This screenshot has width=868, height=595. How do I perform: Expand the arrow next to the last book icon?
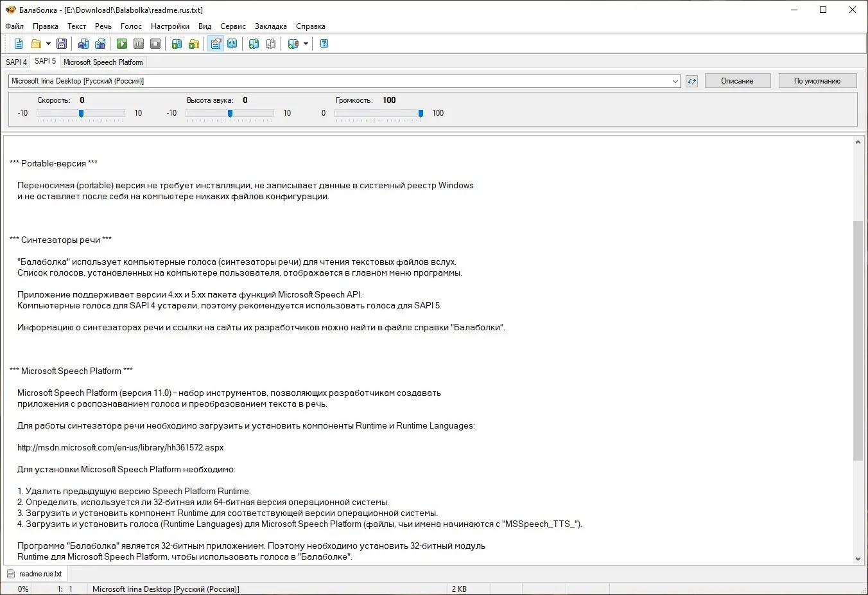[x=306, y=44]
